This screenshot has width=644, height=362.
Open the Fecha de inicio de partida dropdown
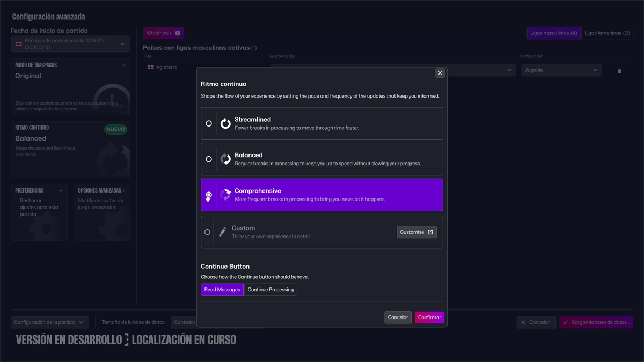point(70,44)
